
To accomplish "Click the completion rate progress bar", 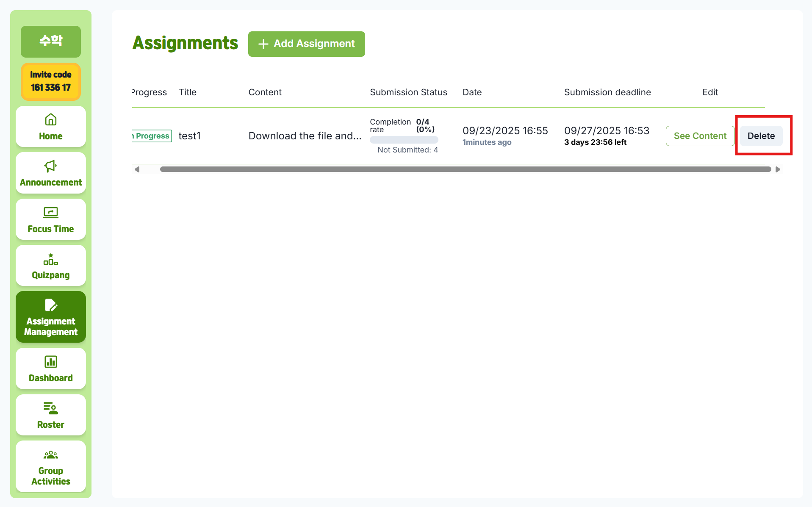I will [404, 140].
